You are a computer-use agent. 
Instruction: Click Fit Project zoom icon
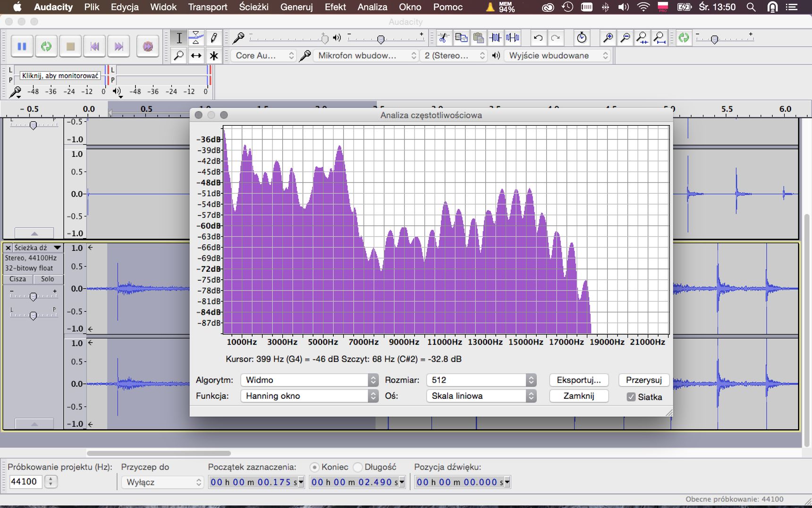point(660,38)
